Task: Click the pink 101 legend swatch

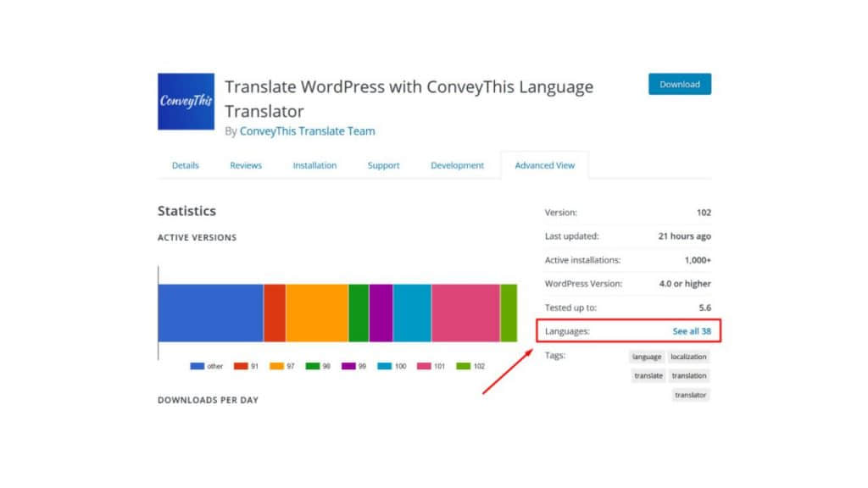Action: (x=424, y=366)
